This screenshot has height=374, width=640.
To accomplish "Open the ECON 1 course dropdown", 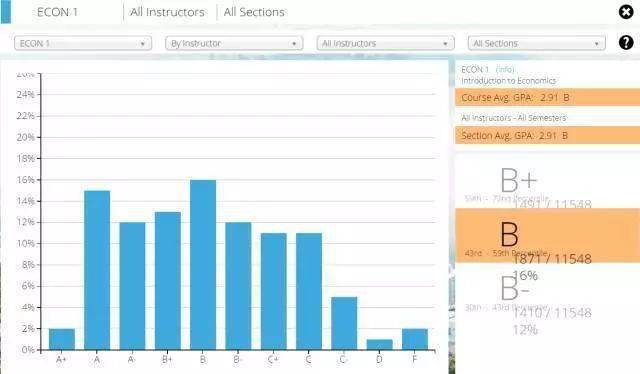I will point(83,43).
